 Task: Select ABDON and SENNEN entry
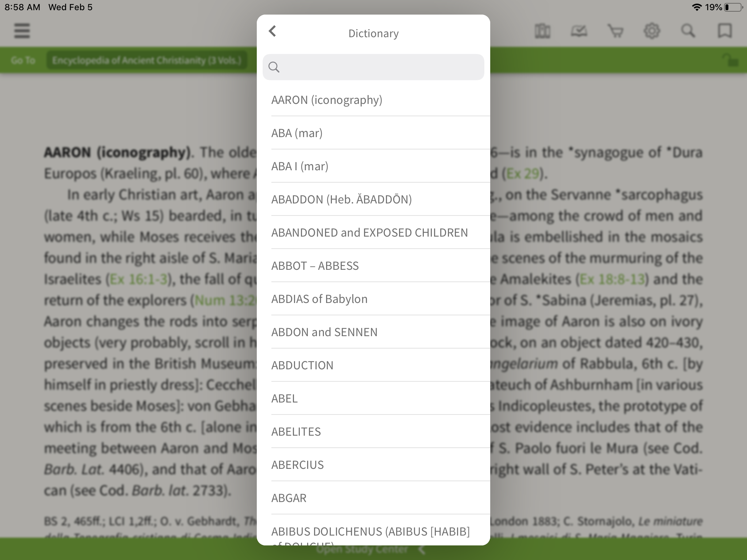click(324, 332)
